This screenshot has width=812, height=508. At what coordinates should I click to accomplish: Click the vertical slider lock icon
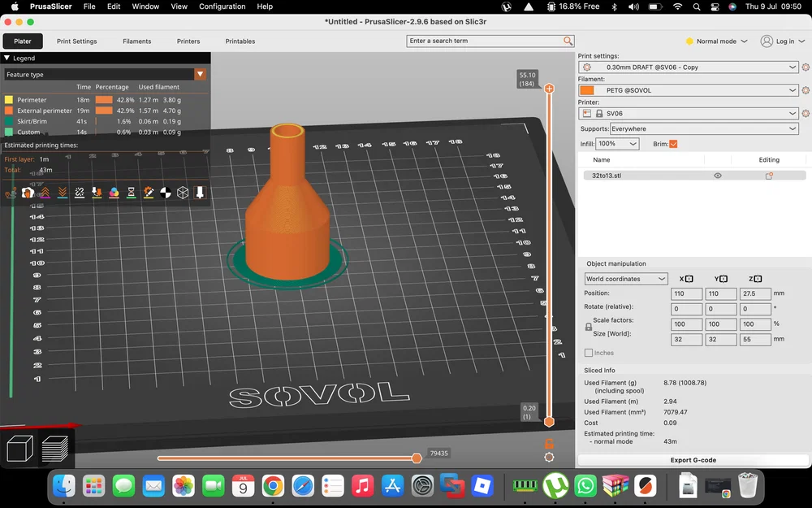[x=549, y=444]
